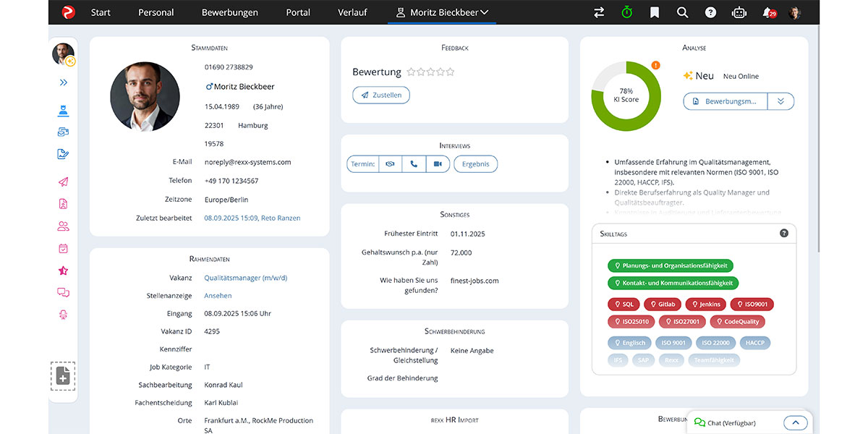Open the Skilltags help question mark
The height and width of the screenshot is (434, 868).
pyautogui.click(x=783, y=232)
